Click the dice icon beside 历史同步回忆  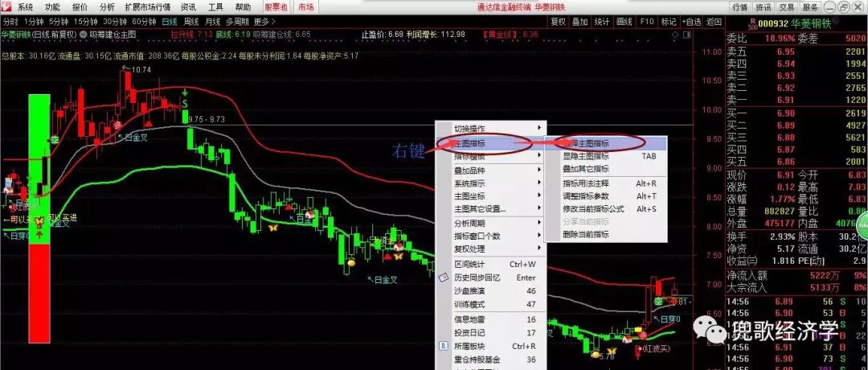[x=444, y=277]
